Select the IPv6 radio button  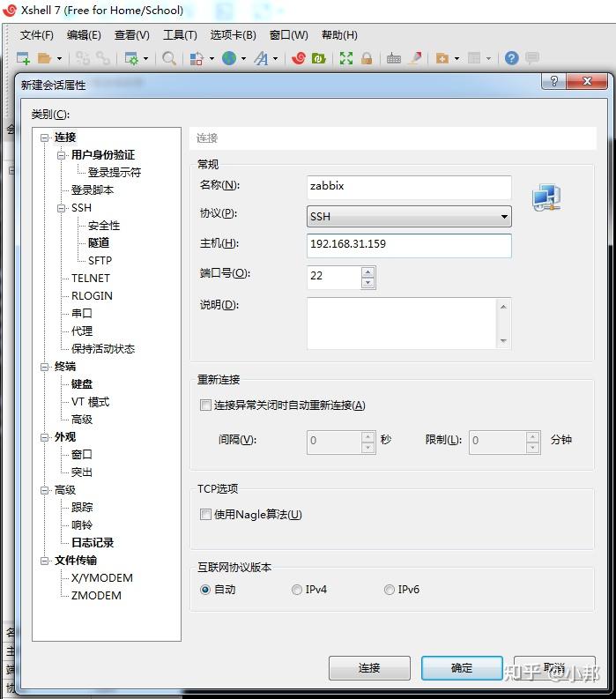coord(390,590)
